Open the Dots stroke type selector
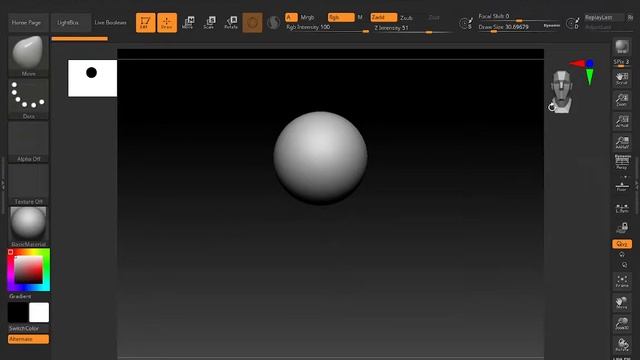Viewport: 640px width, 360px height. coord(28,99)
